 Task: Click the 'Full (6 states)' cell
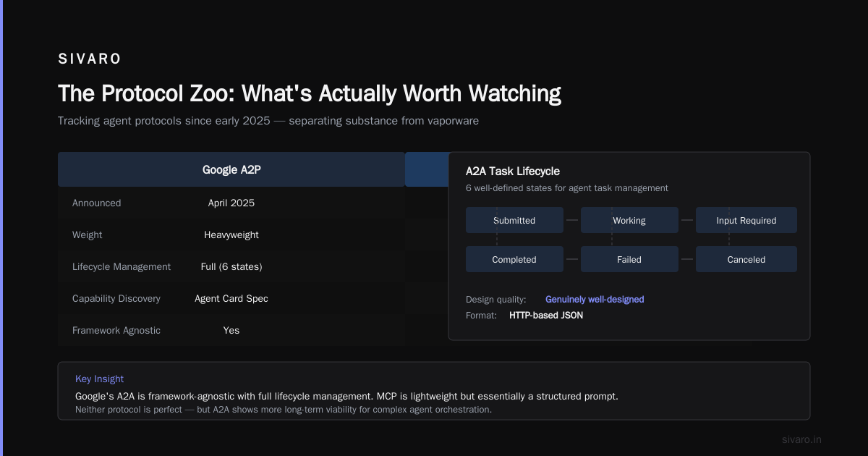pyautogui.click(x=231, y=266)
